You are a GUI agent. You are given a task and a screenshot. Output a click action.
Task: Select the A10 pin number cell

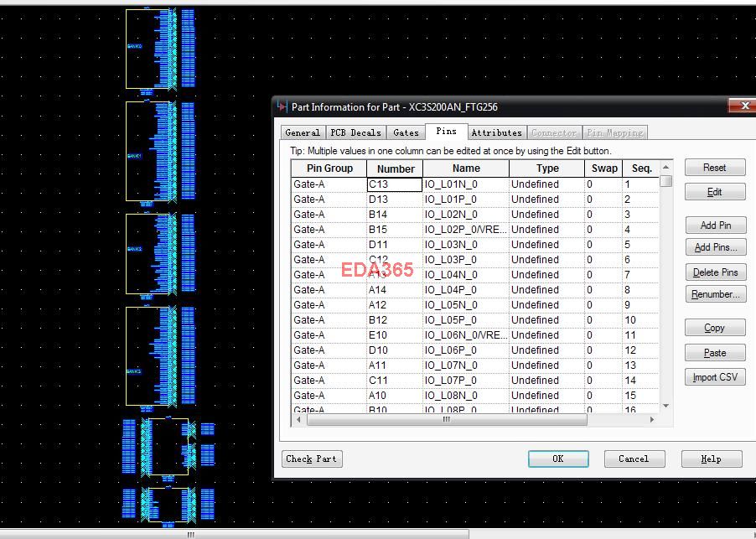395,396
